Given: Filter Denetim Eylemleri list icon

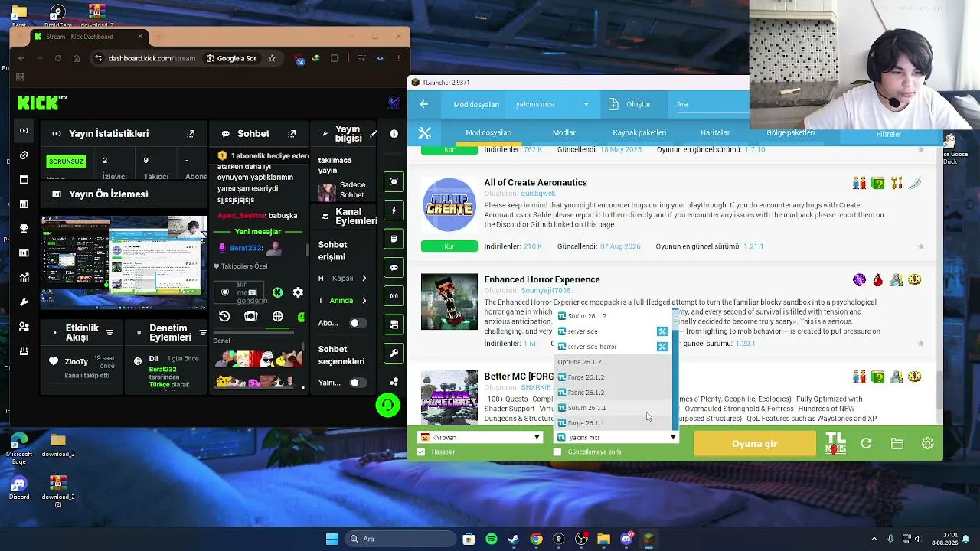Looking at the screenshot, I should pos(202,332).
